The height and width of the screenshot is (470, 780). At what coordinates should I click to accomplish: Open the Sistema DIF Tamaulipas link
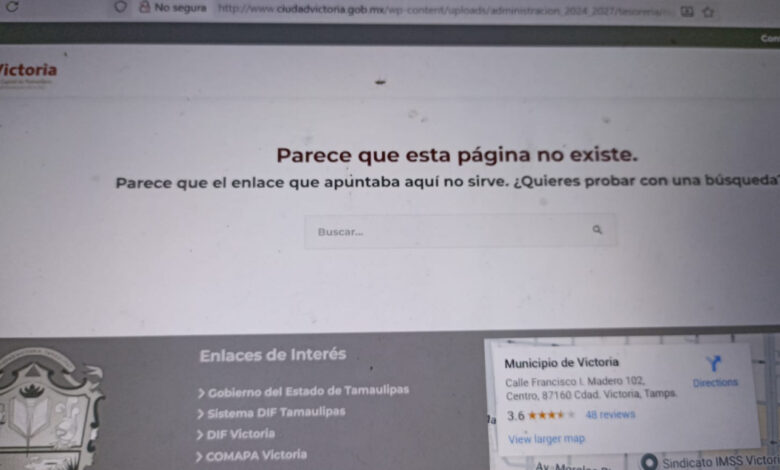click(x=276, y=412)
